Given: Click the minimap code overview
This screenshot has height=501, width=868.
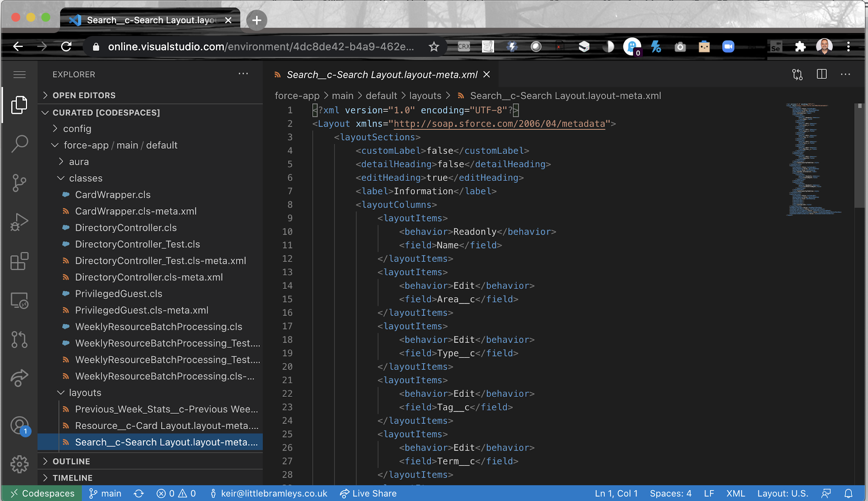Looking at the screenshot, I should pyautogui.click(x=812, y=161).
